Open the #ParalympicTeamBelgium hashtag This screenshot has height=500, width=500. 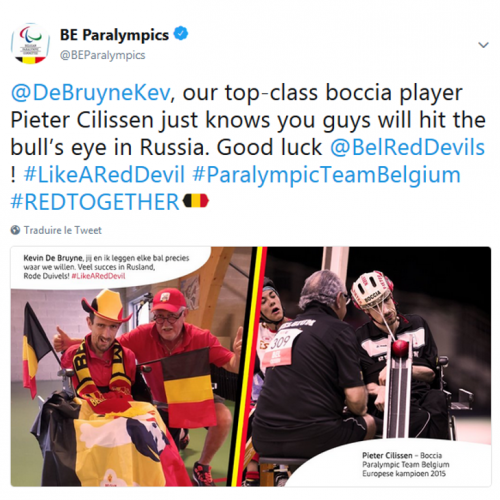pos(327,175)
